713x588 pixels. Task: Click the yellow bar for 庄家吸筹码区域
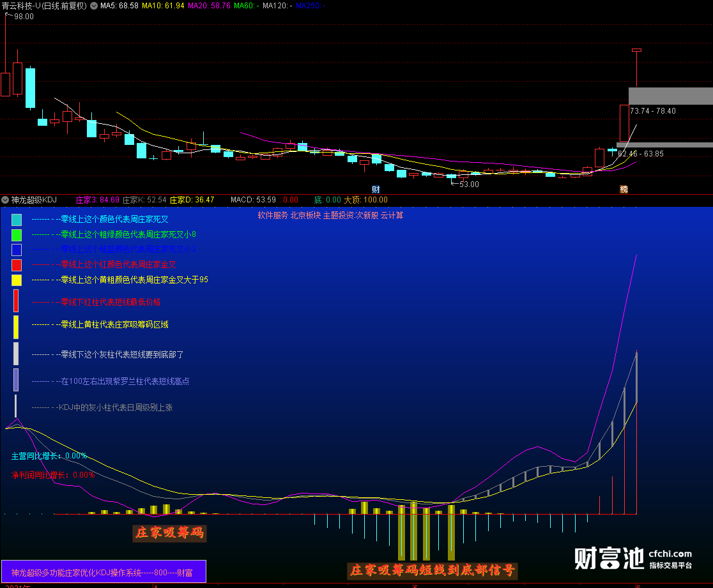click(x=16, y=327)
